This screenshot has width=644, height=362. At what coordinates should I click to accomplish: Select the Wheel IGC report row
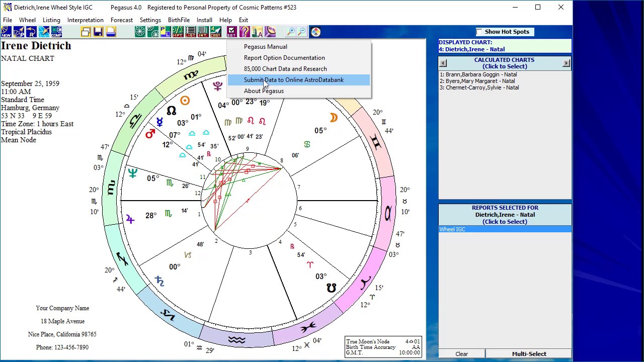(x=505, y=229)
